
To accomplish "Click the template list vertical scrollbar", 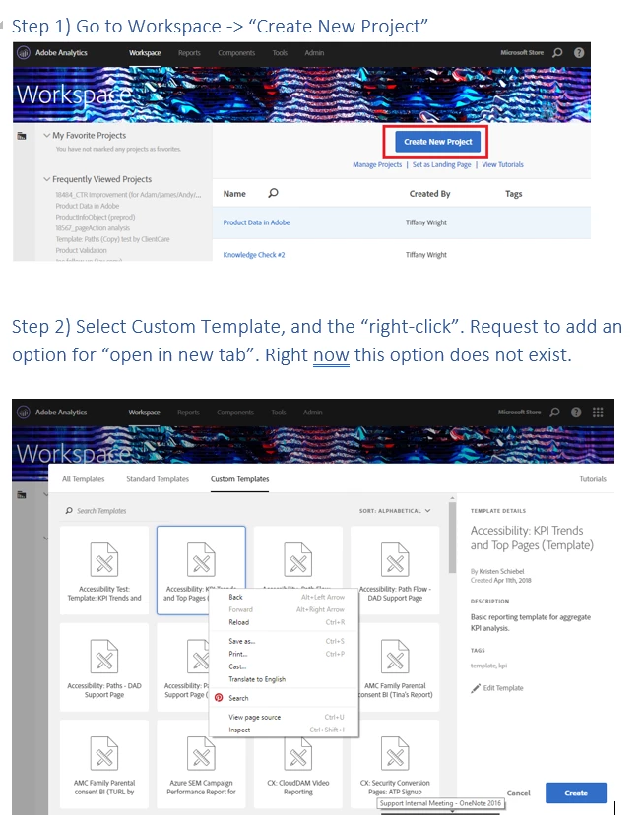I will [452, 538].
